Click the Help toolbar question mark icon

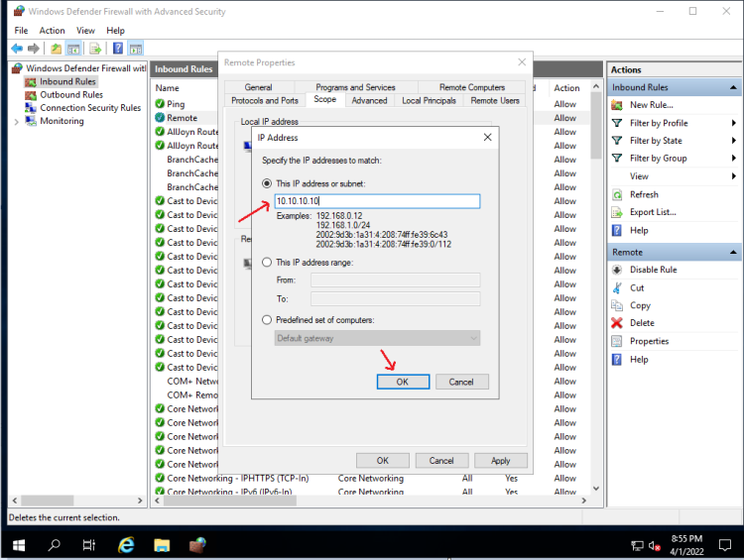(118, 49)
